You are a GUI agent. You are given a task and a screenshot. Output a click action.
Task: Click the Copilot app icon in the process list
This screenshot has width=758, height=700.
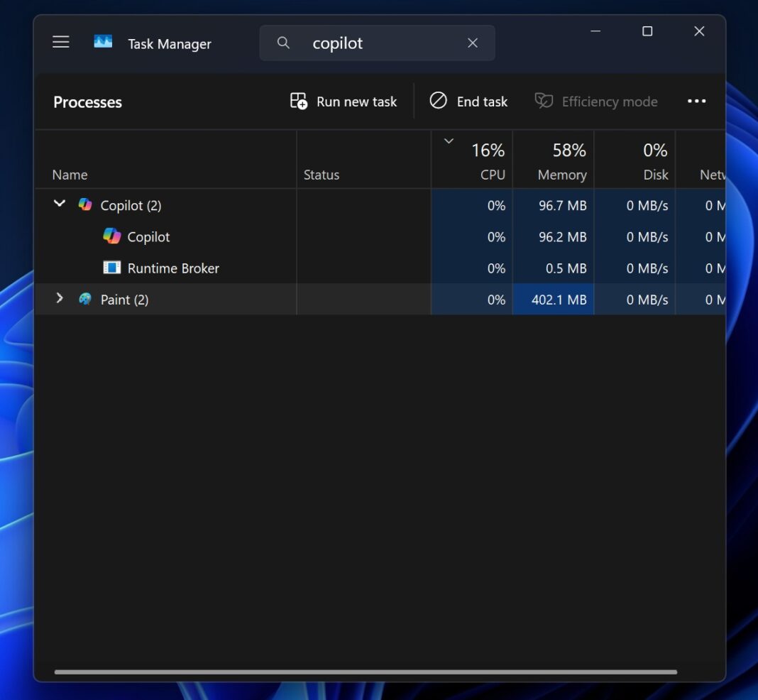pos(85,204)
